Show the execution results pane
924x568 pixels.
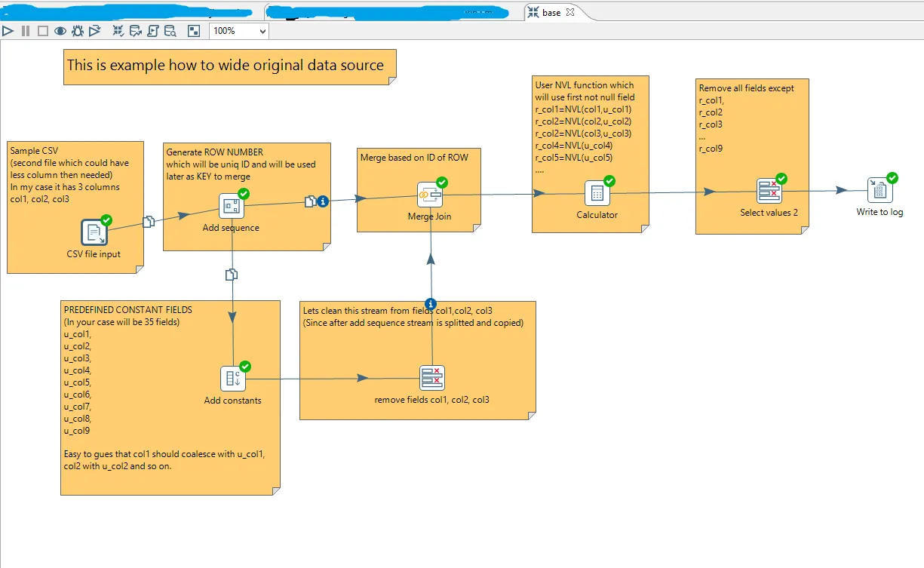[x=194, y=31]
